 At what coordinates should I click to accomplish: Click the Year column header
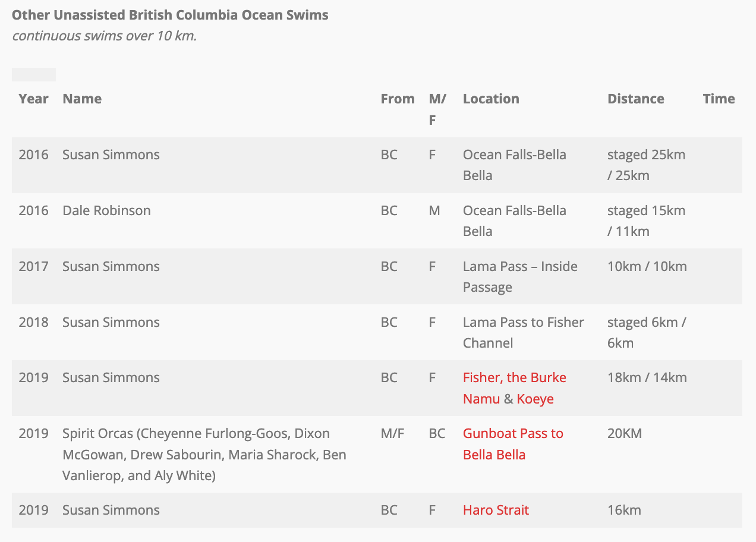(x=33, y=99)
